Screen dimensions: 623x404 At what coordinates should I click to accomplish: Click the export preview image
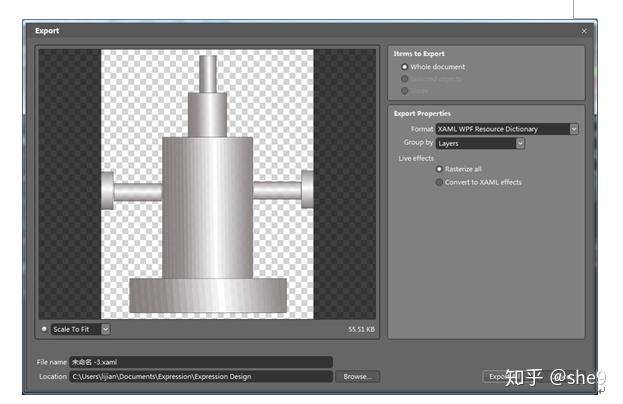pos(207,184)
